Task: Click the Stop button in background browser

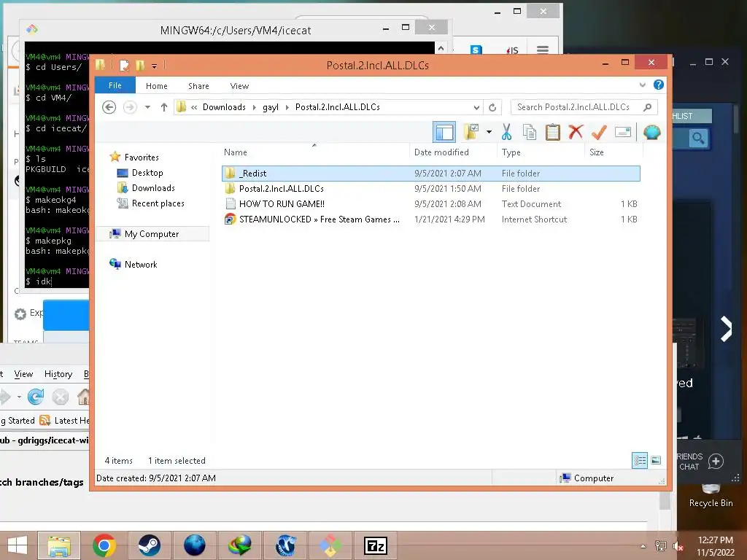Action: 60,397
